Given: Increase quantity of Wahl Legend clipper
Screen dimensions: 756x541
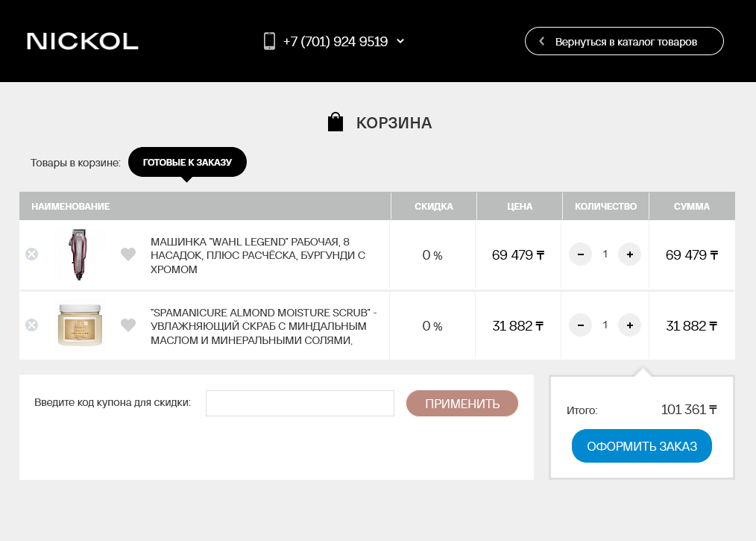Looking at the screenshot, I should (x=630, y=254).
